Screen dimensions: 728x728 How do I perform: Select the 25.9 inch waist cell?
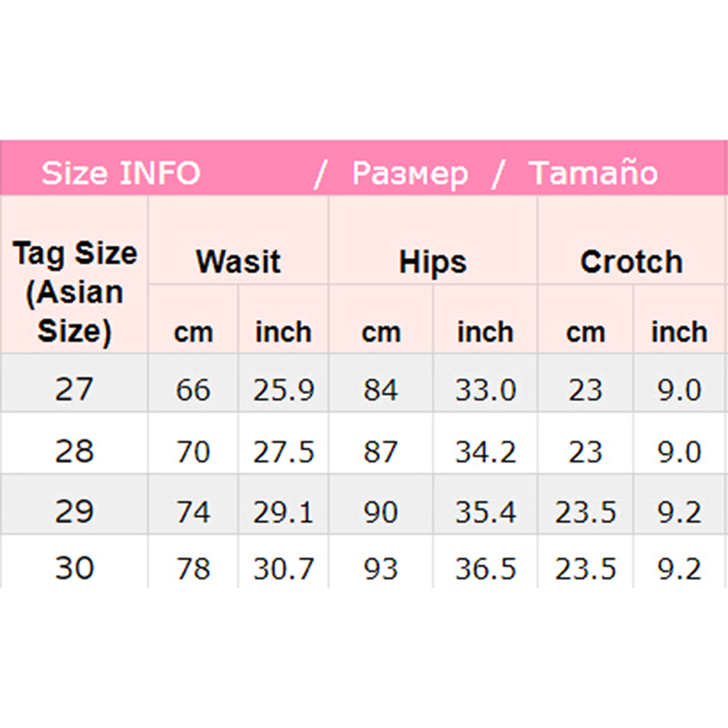point(284,390)
